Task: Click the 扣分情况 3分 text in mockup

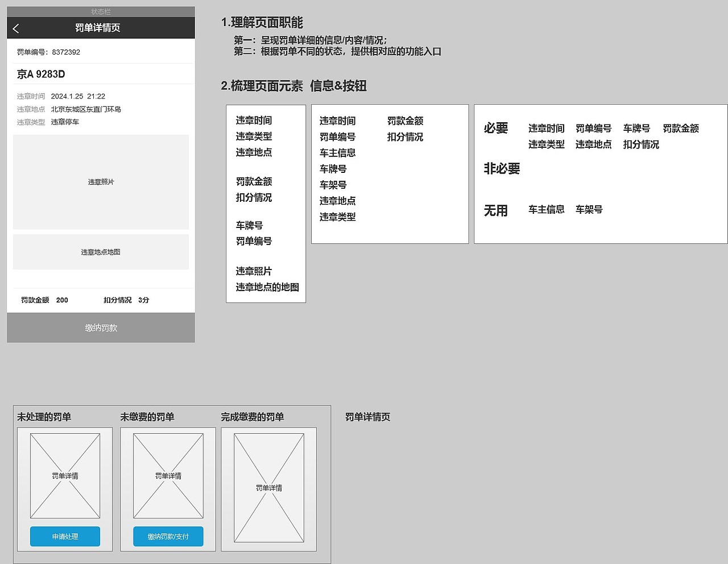Action: (126, 300)
